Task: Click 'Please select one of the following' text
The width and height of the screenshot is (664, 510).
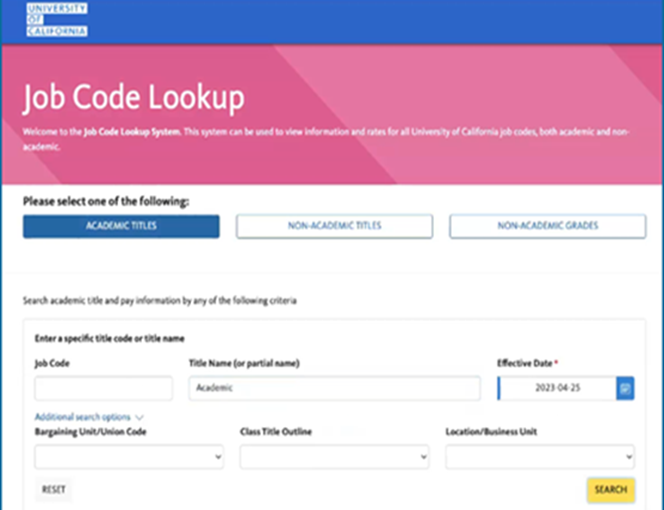Action: click(106, 201)
